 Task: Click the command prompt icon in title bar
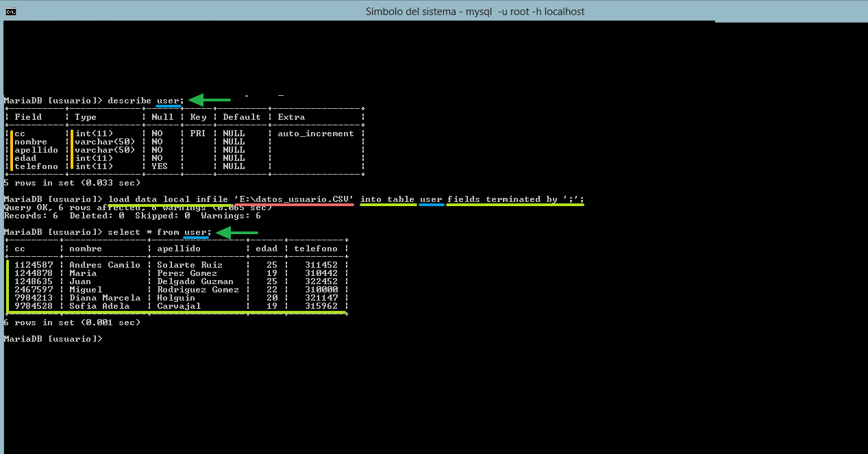(x=10, y=11)
